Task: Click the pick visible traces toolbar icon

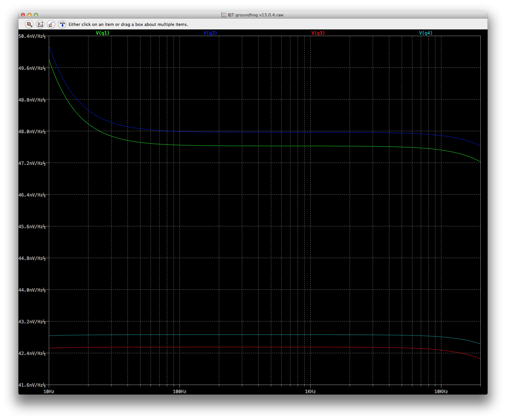Action: 51,24
